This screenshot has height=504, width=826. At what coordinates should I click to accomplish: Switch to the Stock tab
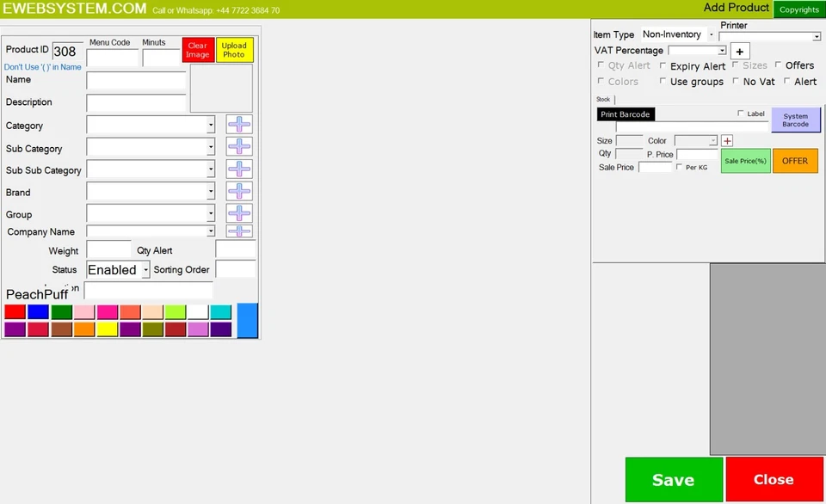pos(602,99)
